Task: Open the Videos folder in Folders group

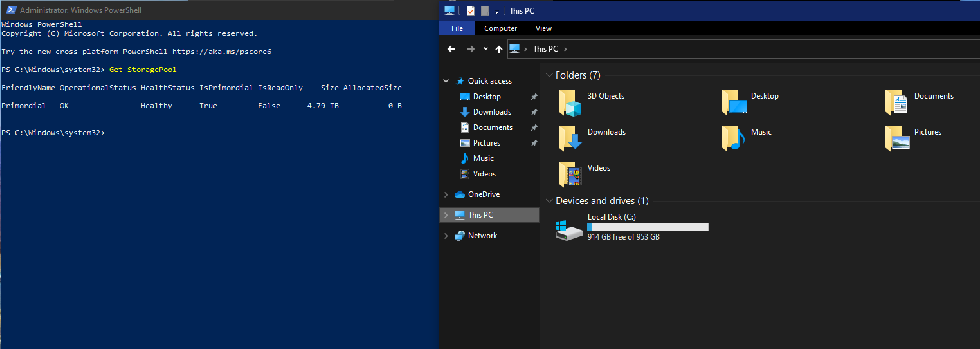Action: point(570,174)
